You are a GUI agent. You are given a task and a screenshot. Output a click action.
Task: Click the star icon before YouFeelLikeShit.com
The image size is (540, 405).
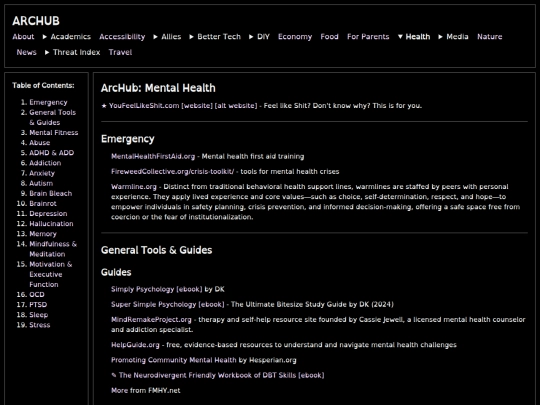click(x=104, y=106)
